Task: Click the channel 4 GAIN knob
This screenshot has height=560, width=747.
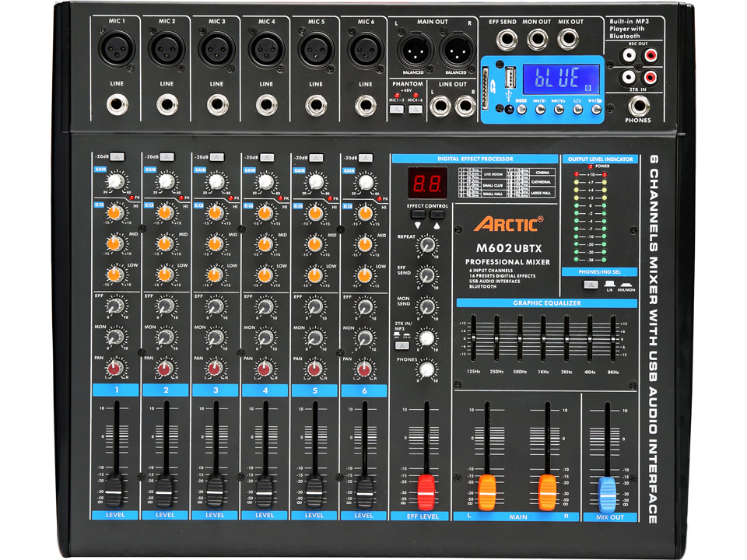Action: (265, 181)
